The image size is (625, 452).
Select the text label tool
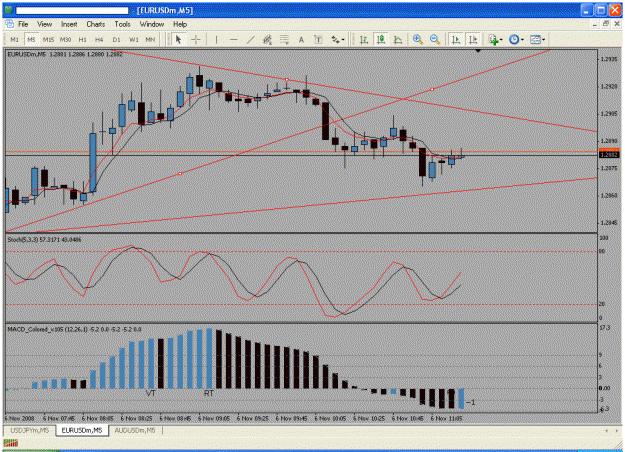click(318, 39)
